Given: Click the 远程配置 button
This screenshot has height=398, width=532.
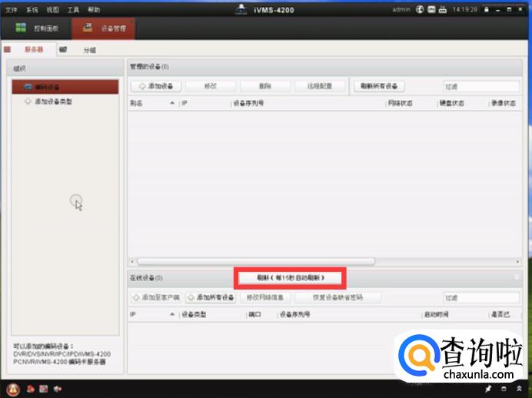Looking at the screenshot, I should pos(320,86).
